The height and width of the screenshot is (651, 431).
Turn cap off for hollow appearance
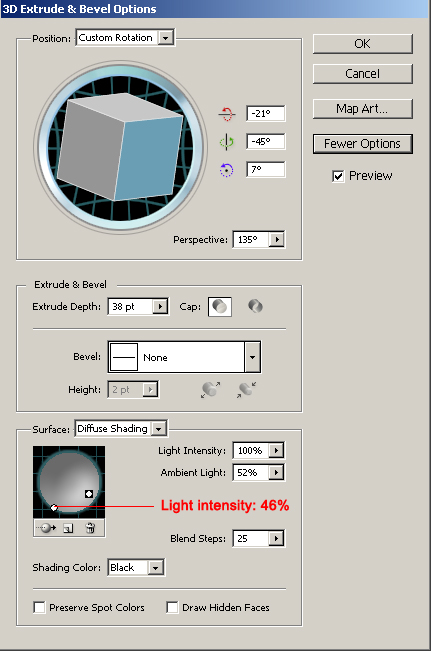(255, 306)
